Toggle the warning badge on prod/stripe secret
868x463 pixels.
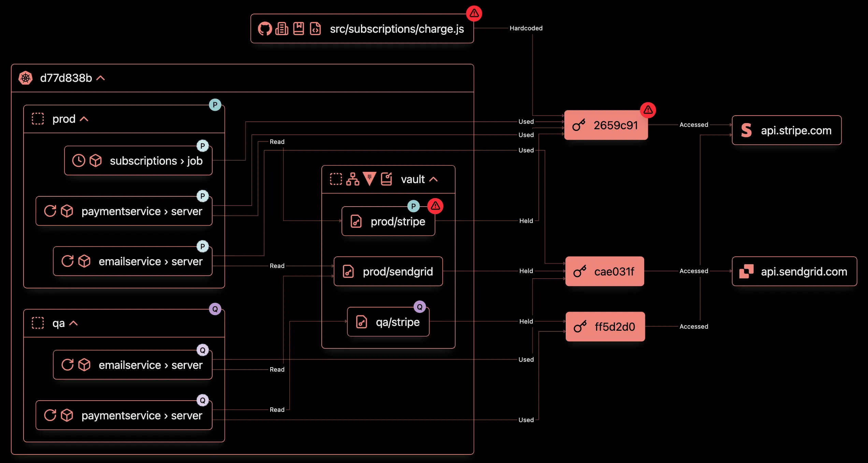pos(436,206)
